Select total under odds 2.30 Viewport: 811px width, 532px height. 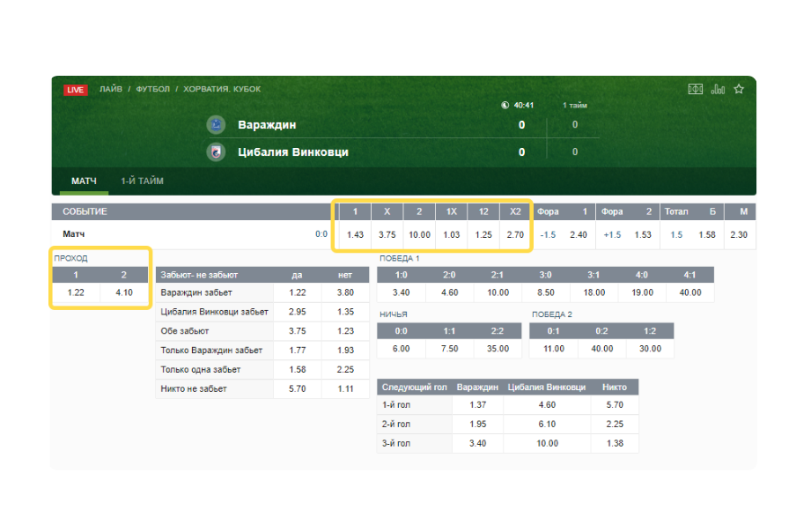(x=739, y=235)
